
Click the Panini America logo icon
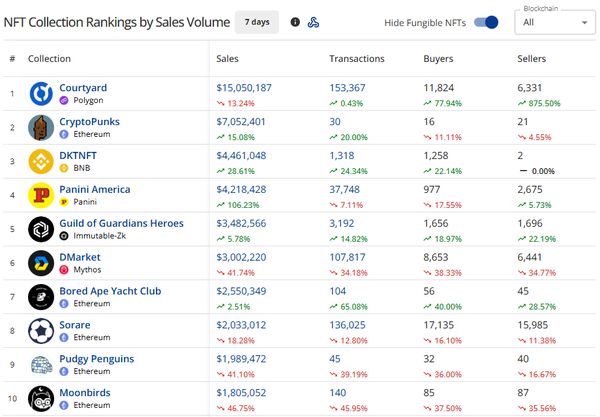point(41,196)
